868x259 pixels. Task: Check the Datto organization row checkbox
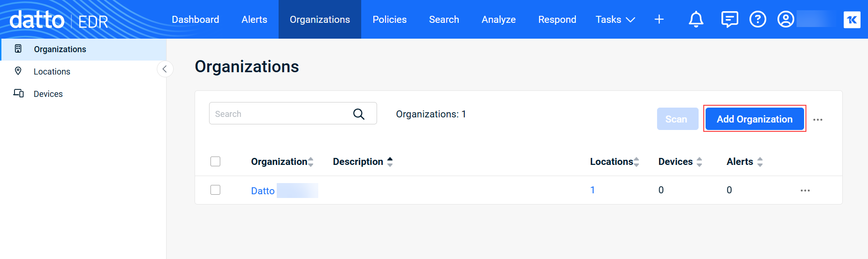pyautogui.click(x=215, y=190)
